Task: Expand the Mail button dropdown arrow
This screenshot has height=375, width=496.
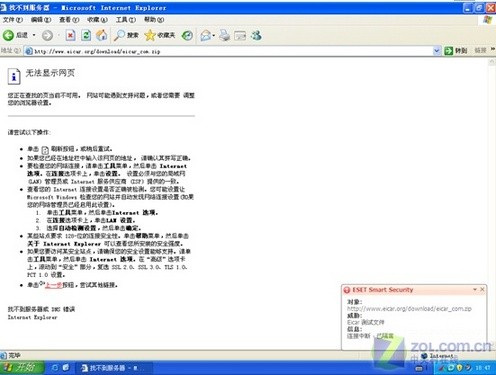Action: click(214, 35)
